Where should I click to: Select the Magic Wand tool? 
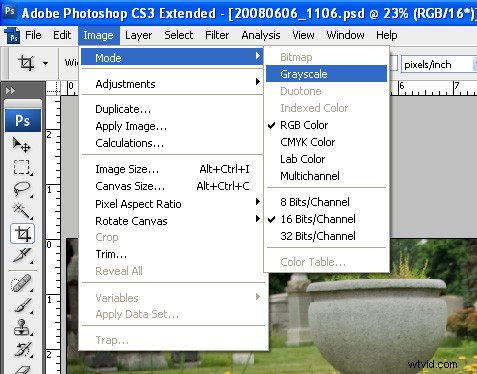[x=22, y=211]
